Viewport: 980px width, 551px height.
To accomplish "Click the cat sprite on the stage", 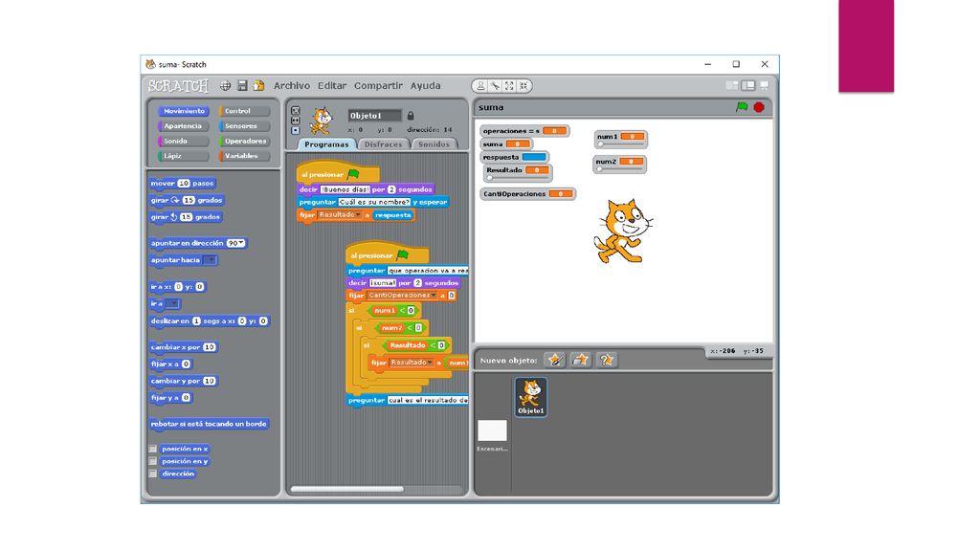I will (622, 231).
